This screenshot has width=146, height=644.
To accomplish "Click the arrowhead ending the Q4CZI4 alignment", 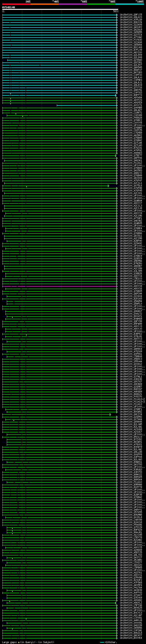I will (110, 414).
